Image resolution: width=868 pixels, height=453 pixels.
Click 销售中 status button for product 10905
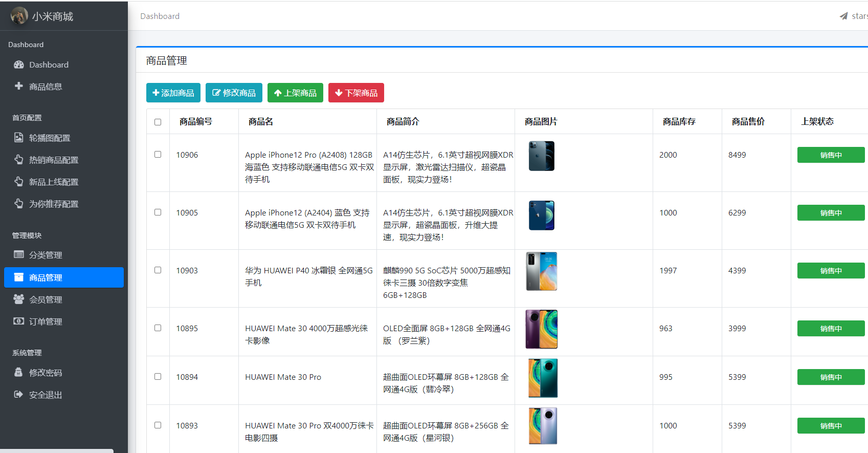(831, 212)
